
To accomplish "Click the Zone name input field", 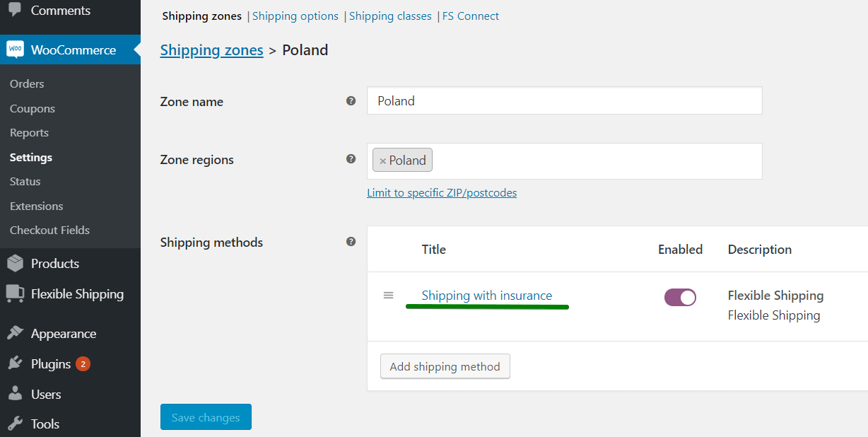I will [565, 100].
